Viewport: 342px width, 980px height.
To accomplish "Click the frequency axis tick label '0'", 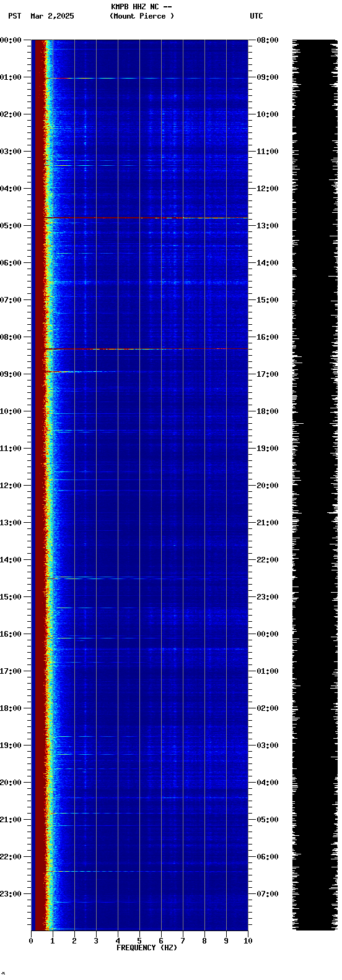I will pos(31,941).
